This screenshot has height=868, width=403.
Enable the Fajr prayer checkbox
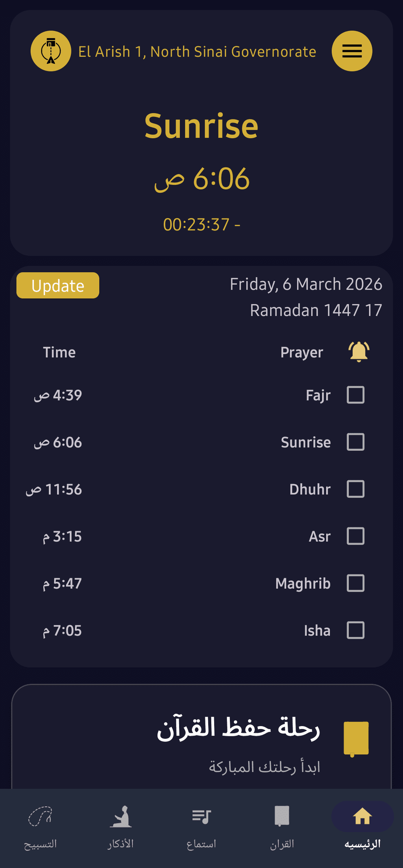(x=355, y=395)
